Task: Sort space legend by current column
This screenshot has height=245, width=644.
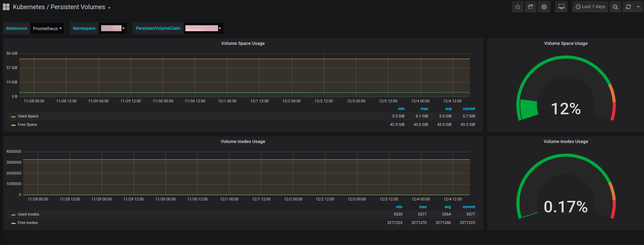Action: point(468,109)
